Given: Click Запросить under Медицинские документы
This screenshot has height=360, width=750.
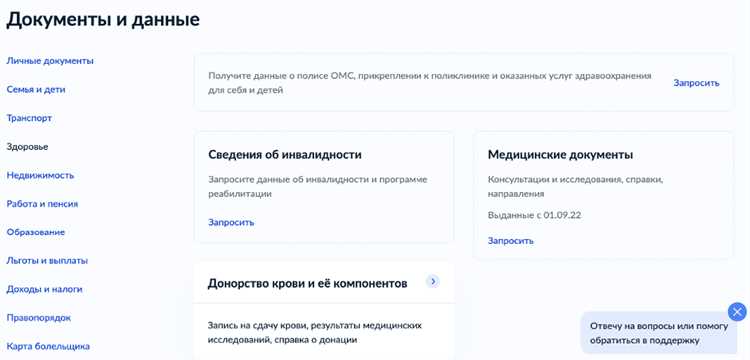Looking at the screenshot, I should click(x=510, y=241).
